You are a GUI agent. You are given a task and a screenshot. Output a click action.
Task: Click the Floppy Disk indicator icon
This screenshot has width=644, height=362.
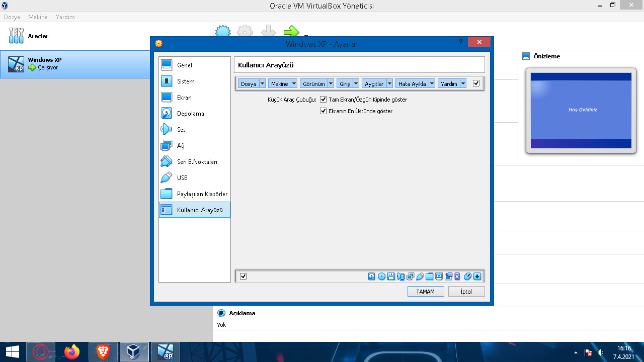pyautogui.click(x=391, y=276)
